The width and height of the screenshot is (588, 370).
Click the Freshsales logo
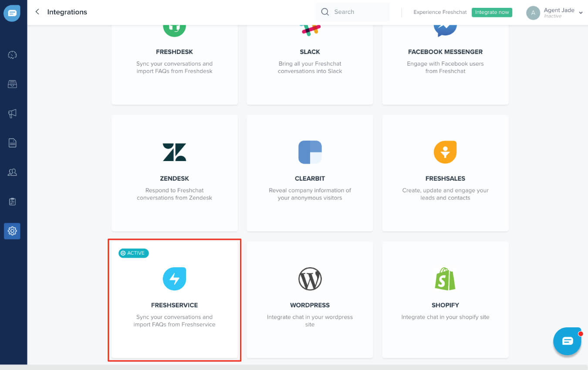point(445,152)
